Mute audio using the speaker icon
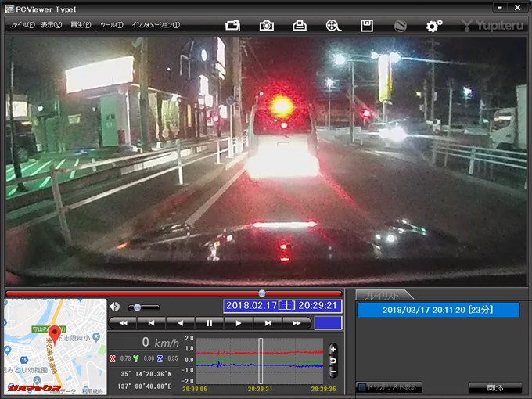This screenshot has height=399, width=532. coord(115,307)
